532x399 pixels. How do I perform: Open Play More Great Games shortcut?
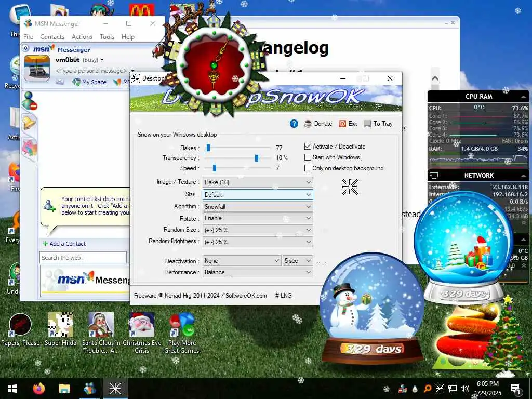point(182,333)
